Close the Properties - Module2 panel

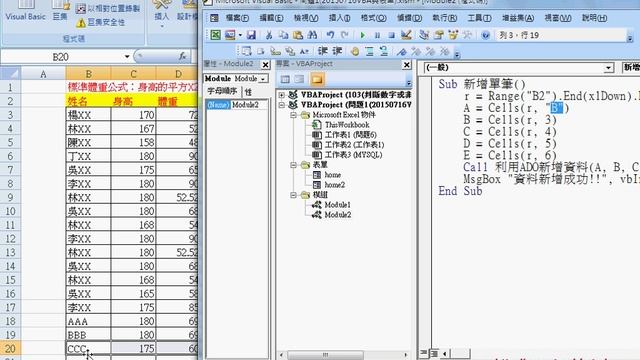pos(265,64)
